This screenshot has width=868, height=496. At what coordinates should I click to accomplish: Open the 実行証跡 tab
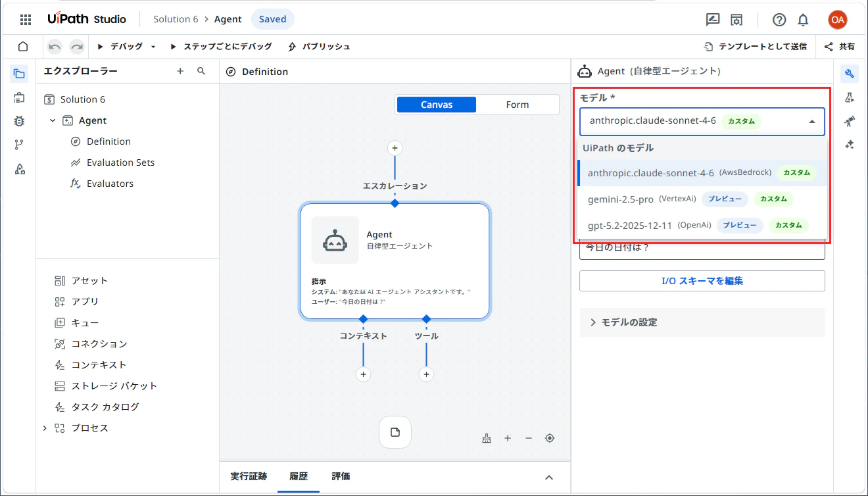(249, 476)
